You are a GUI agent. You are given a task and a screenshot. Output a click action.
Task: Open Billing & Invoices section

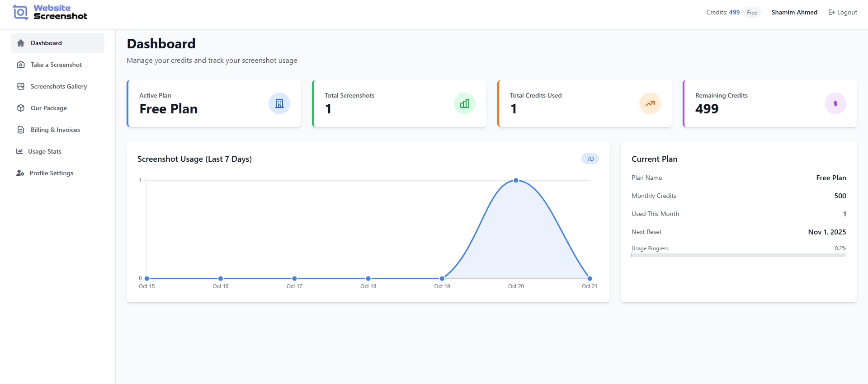pos(55,130)
